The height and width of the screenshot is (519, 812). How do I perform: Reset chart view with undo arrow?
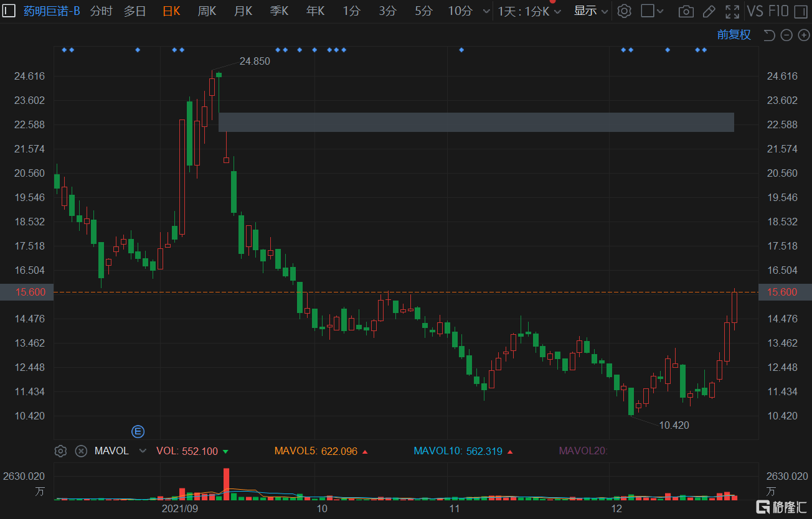769,35
